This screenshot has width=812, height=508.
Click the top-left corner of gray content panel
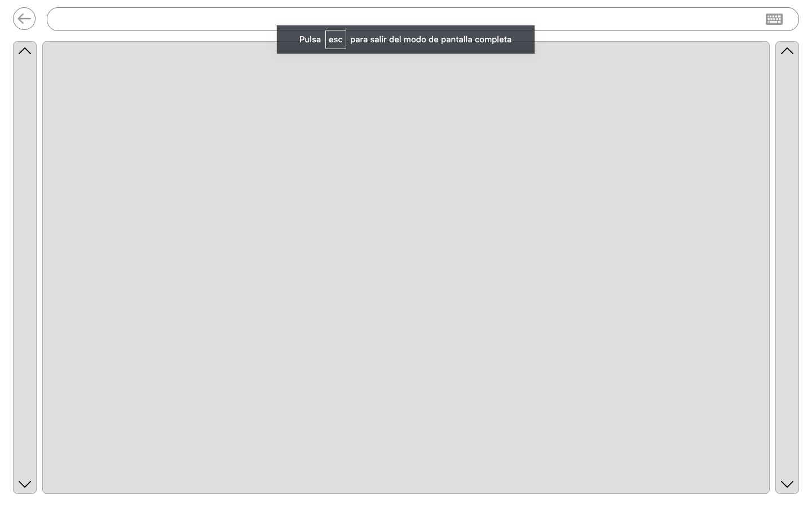(46, 45)
